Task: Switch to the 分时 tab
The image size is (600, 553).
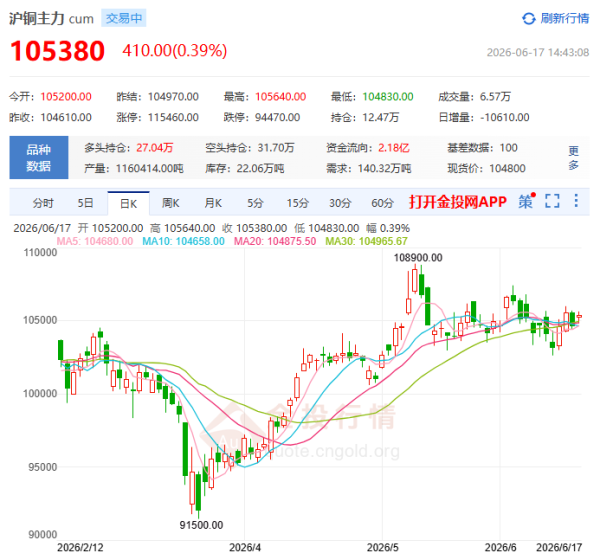Action: point(43,203)
